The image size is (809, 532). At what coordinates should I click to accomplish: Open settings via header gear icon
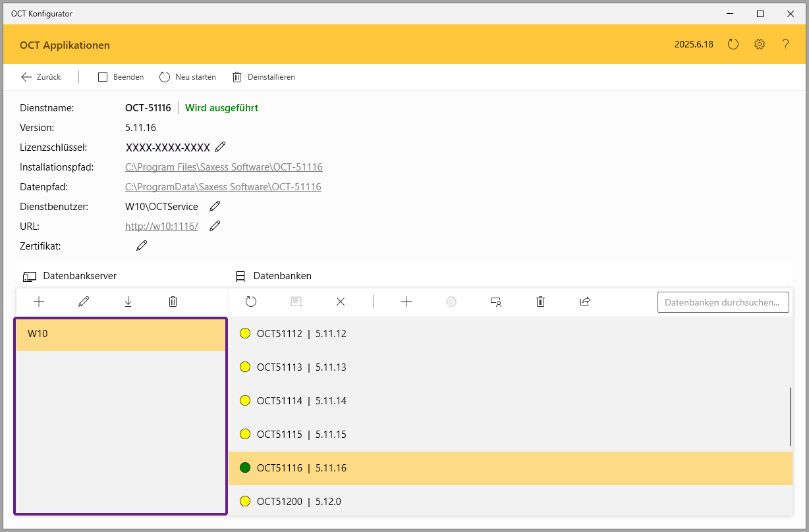pos(760,45)
